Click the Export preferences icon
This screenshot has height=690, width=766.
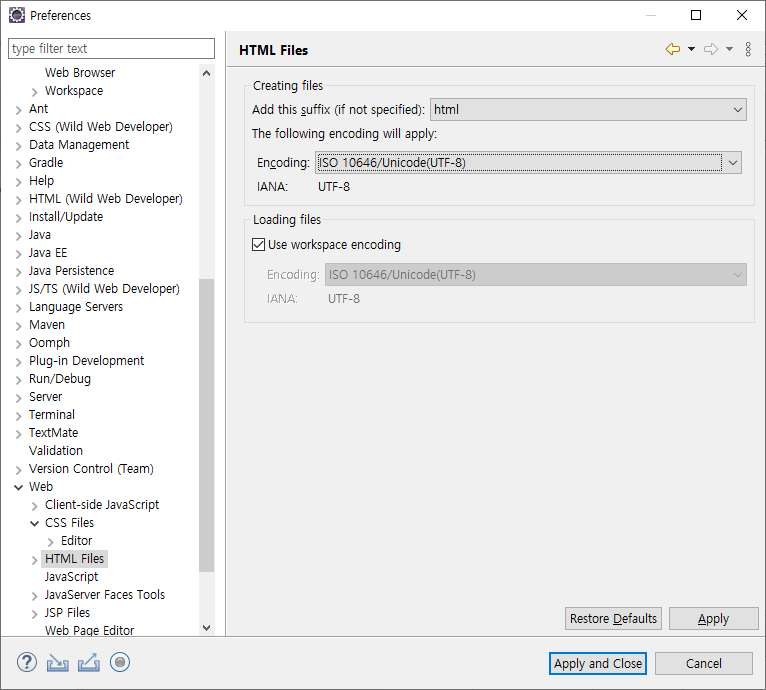89,663
